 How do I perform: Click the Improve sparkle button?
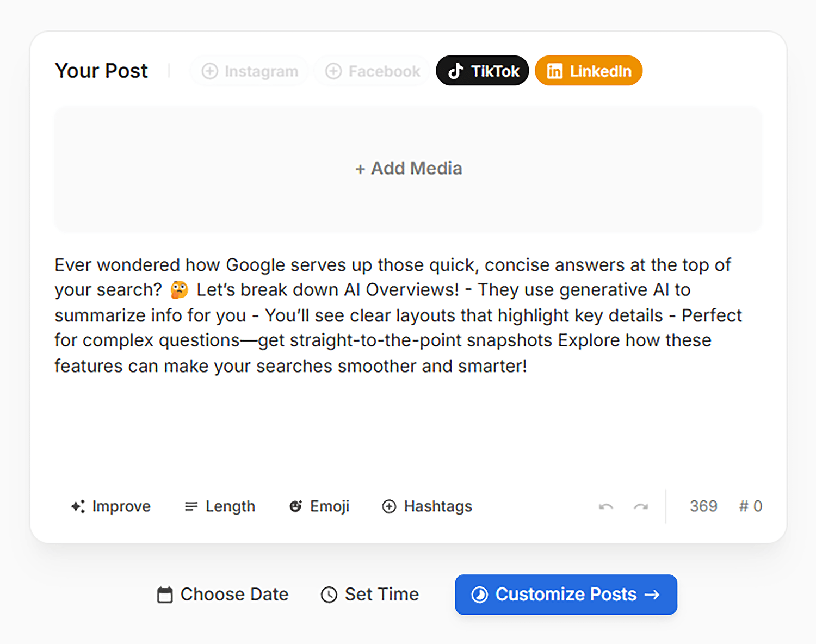110,506
